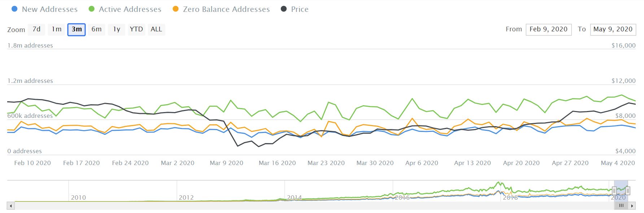
Task: Click the Zero Balance Addresses orange dot
Action: point(176,9)
